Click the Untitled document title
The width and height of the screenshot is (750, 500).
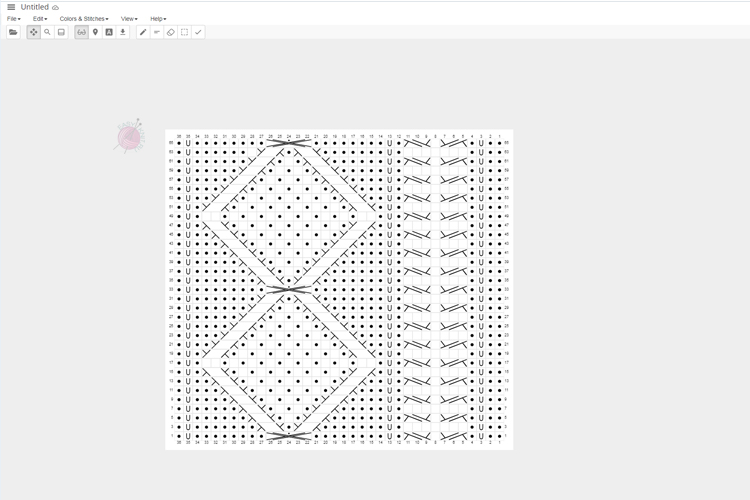(x=34, y=7)
